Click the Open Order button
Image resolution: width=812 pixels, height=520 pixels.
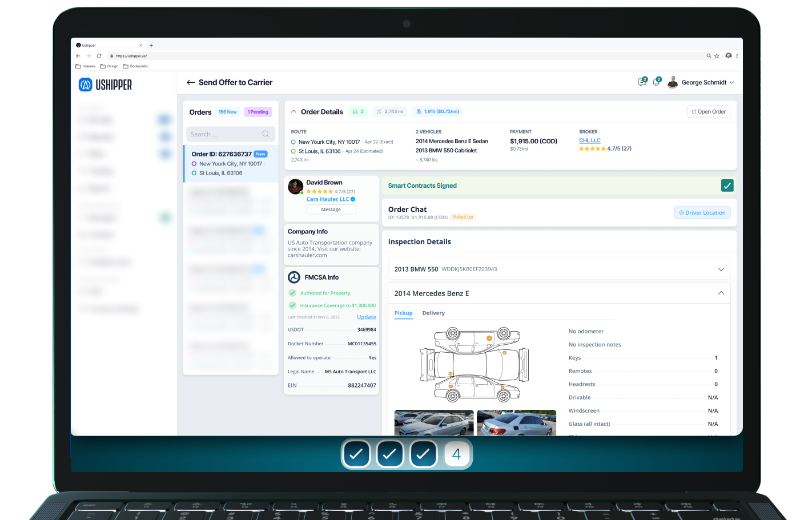[x=709, y=112]
